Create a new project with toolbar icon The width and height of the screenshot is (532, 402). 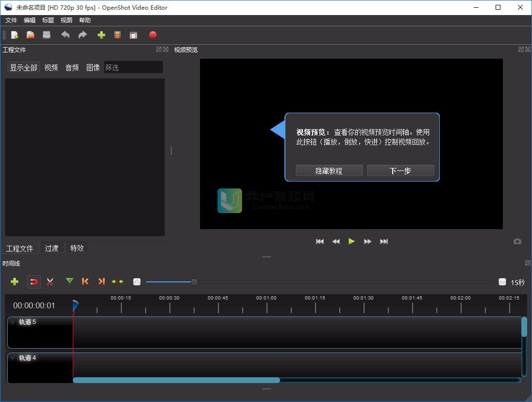(x=15, y=35)
